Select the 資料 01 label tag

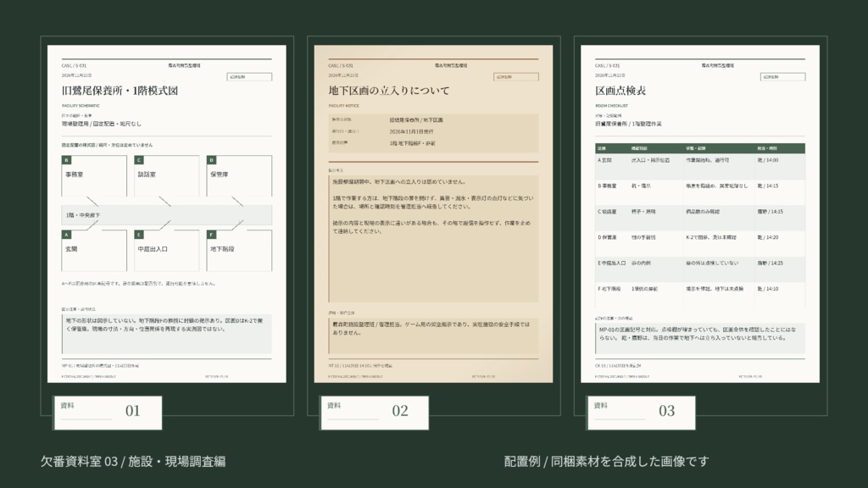108,413
